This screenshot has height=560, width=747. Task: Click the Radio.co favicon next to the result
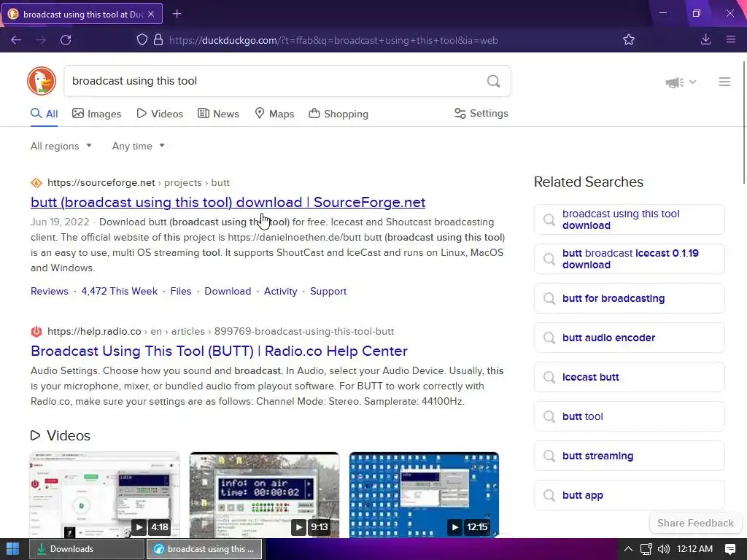click(x=36, y=332)
